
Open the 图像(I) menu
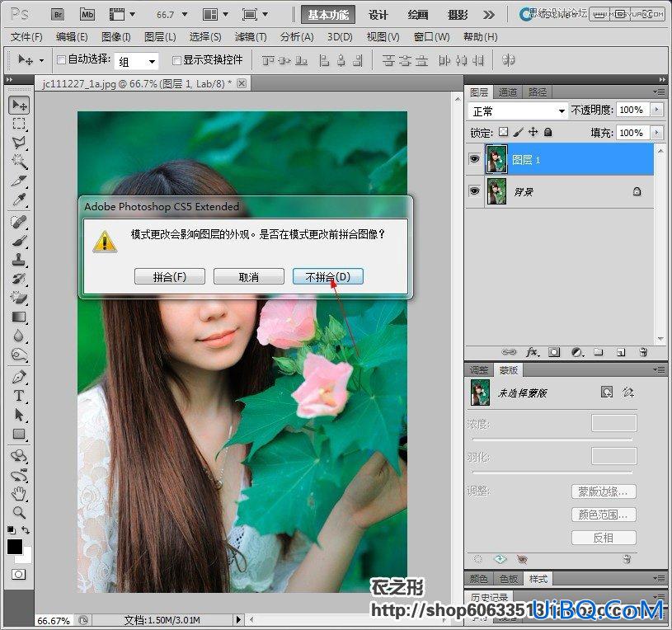click(115, 37)
